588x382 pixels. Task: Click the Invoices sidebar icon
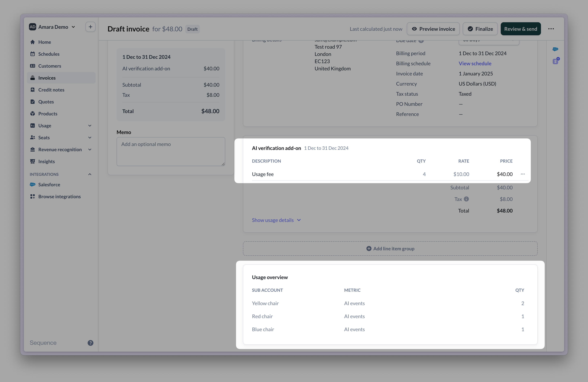coord(33,78)
